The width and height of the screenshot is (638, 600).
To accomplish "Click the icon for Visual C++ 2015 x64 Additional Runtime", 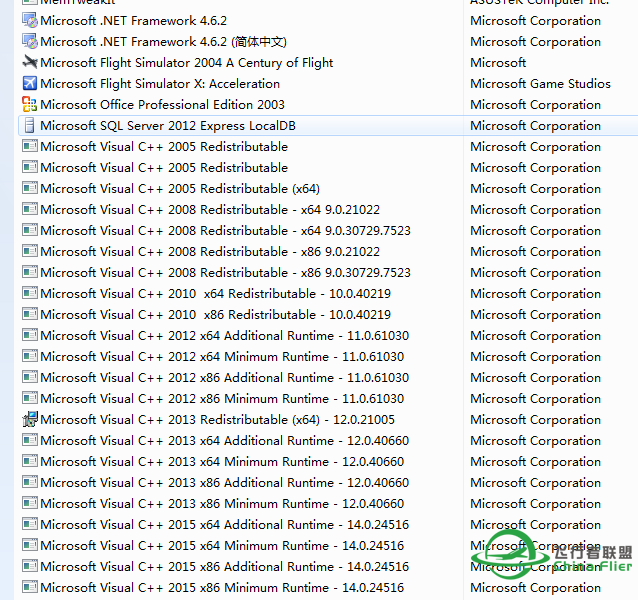I will point(30,524).
